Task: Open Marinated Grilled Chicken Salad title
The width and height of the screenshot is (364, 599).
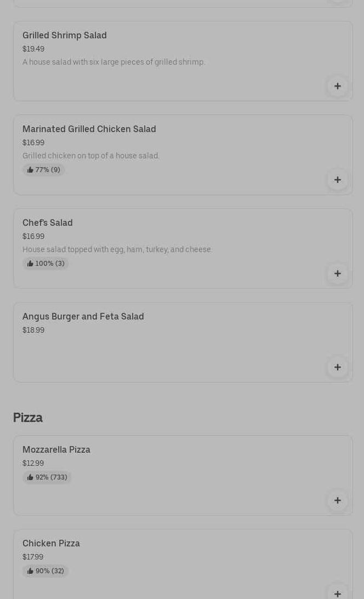Action: [89, 129]
